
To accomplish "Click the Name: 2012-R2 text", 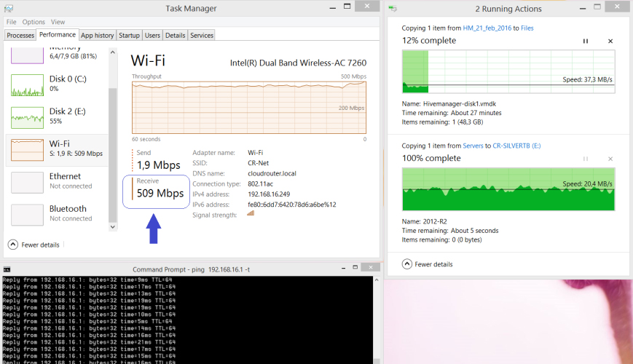I will (x=424, y=221).
